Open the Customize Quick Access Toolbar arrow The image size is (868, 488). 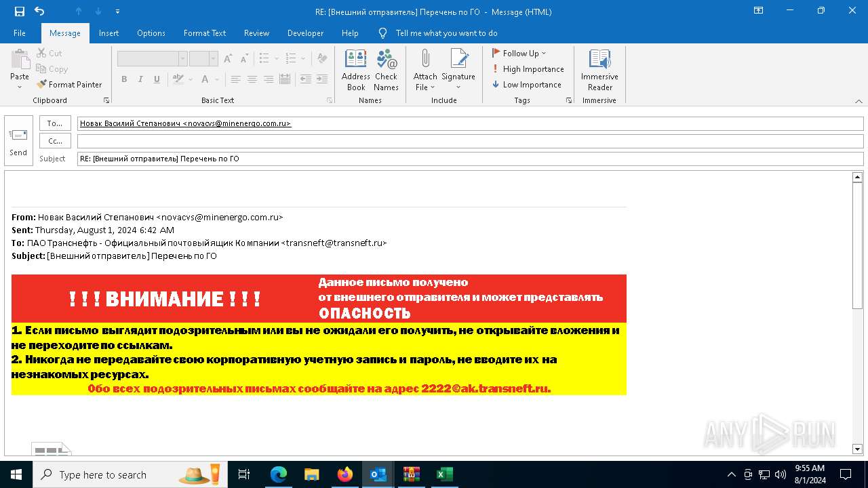(x=118, y=12)
